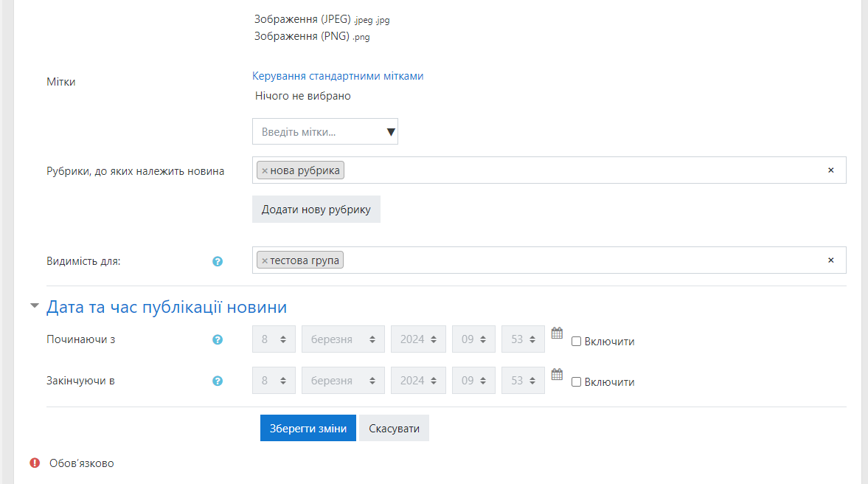This screenshot has height=484, width=868.
Task: Clear all selections in Рубрики field
Action: coord(830,170)
